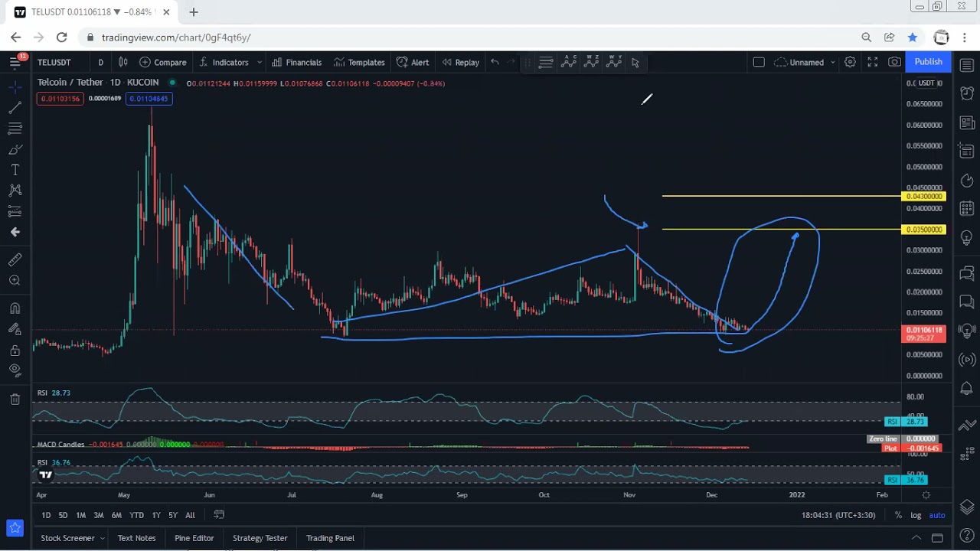This screenshot has width=980, height=551.
Task: Take a chart snapshot with camera icon
Action: [894, 62]
